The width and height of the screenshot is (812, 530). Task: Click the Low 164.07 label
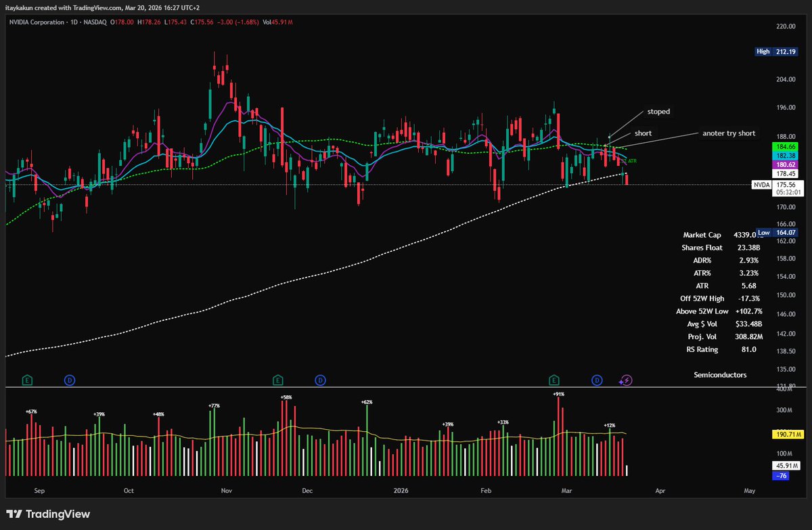point(777,233)
